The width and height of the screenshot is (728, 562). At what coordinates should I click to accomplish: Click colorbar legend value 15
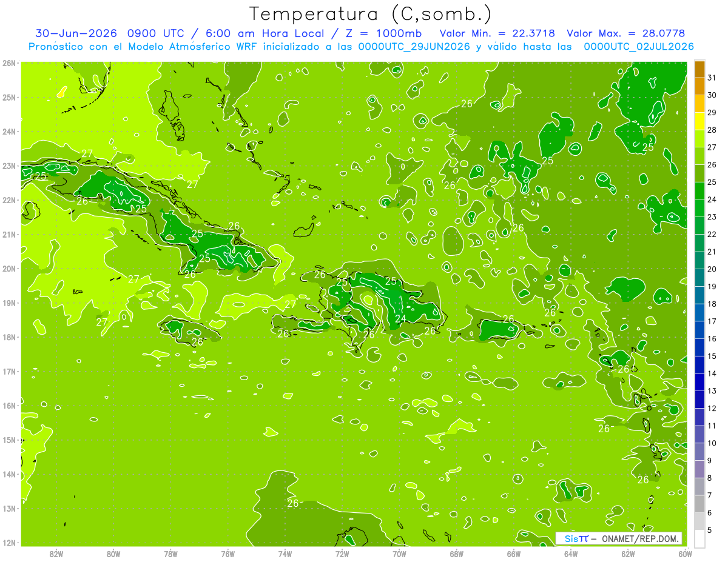[712, 356]
